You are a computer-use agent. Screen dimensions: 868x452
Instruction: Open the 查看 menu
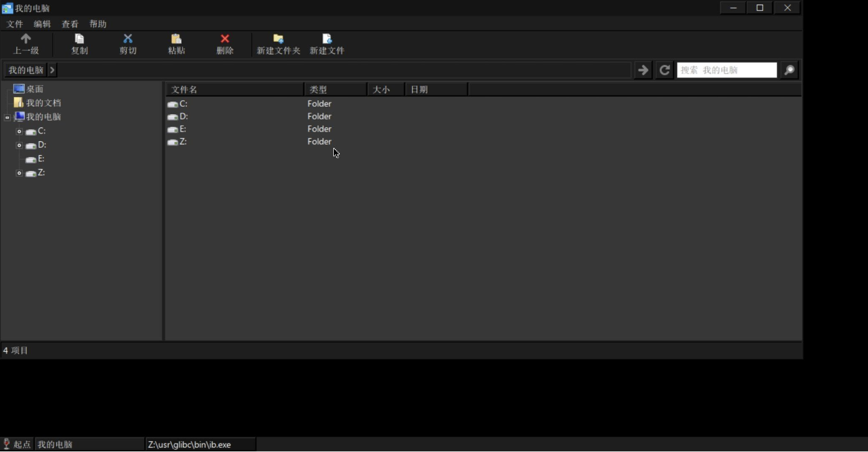(70, 24)
